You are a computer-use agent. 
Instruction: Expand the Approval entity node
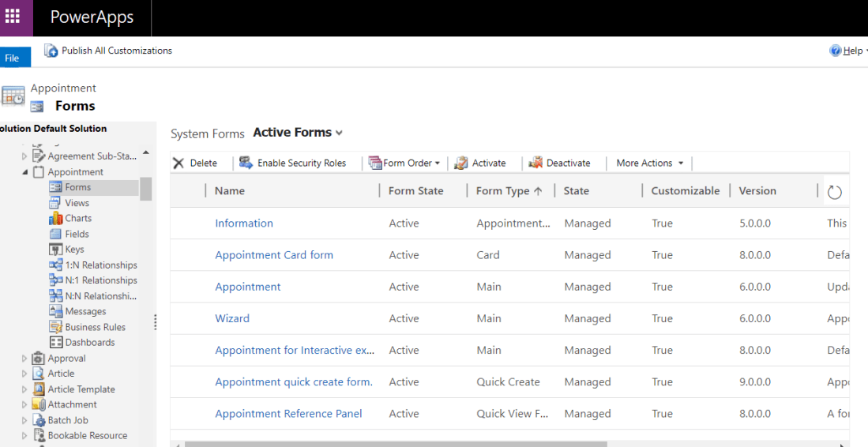[x=24, y=359]
